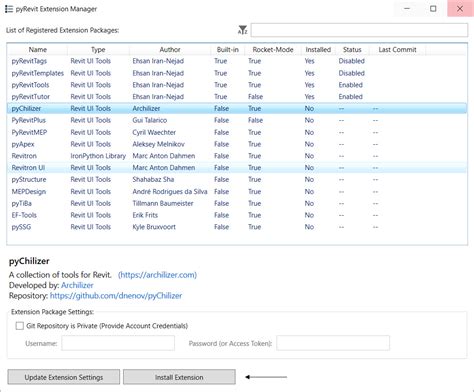Click the Enabled status of pyRevitTools

351,85
